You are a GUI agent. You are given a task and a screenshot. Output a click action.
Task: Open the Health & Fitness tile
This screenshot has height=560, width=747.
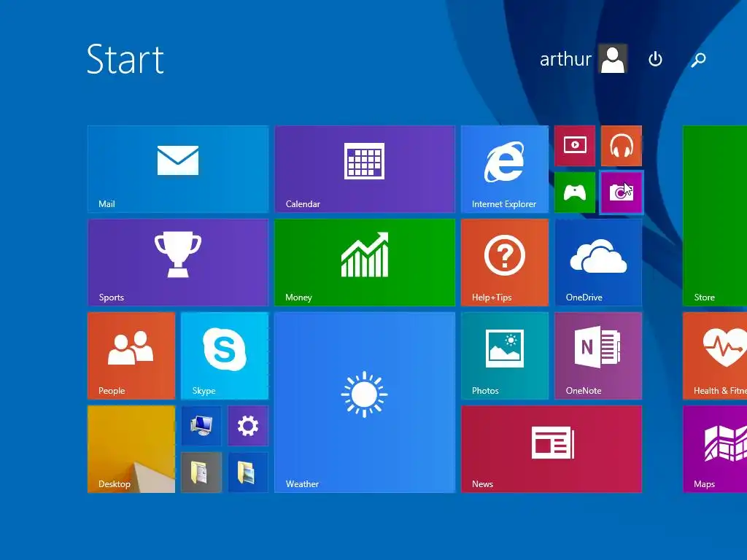(x=715, y=356)
